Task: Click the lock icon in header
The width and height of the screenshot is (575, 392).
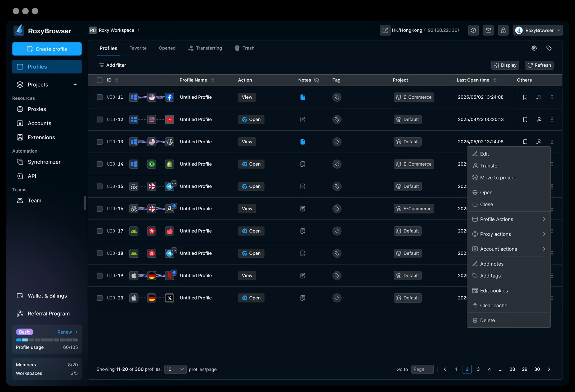Action: coord(503,30)
